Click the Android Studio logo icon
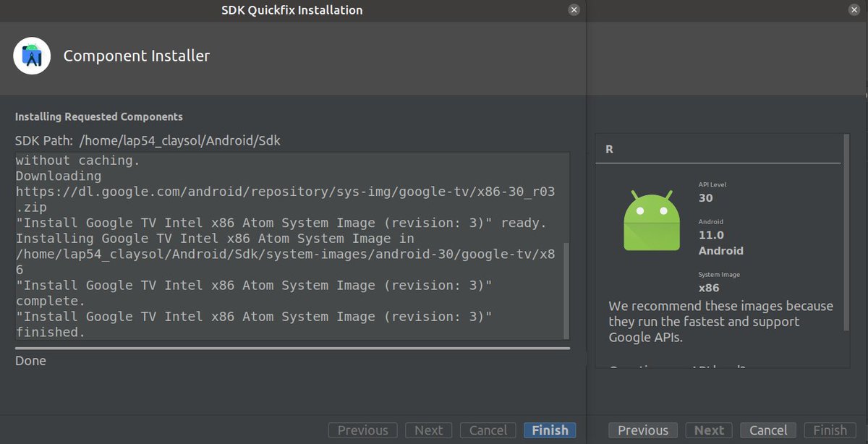This screenshot has width=868, height=444. coord(32,56)
